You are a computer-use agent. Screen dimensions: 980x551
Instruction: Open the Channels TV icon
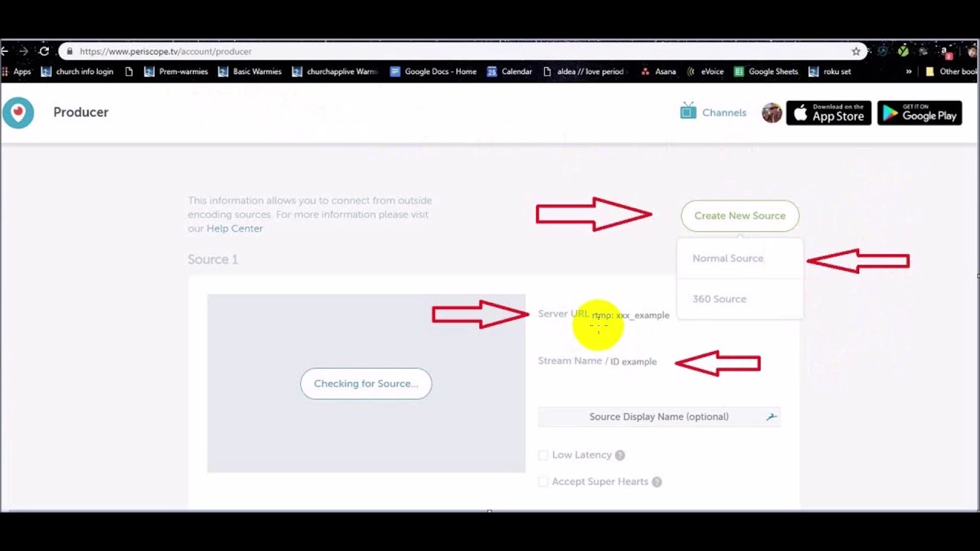(x=688, y=112)
